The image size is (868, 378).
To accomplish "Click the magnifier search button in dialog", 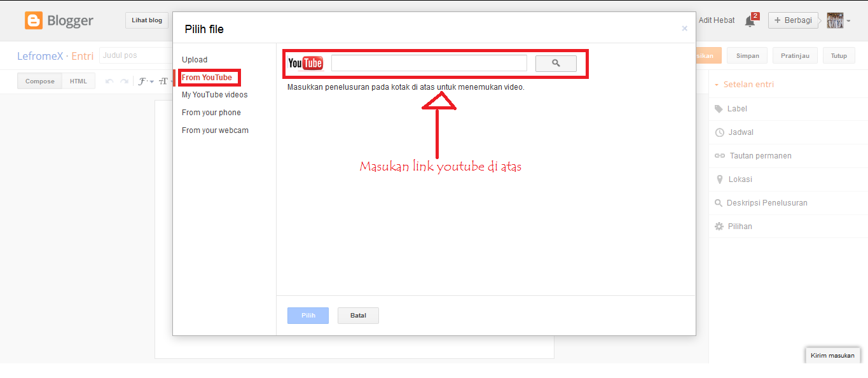I will click(556, 63).
